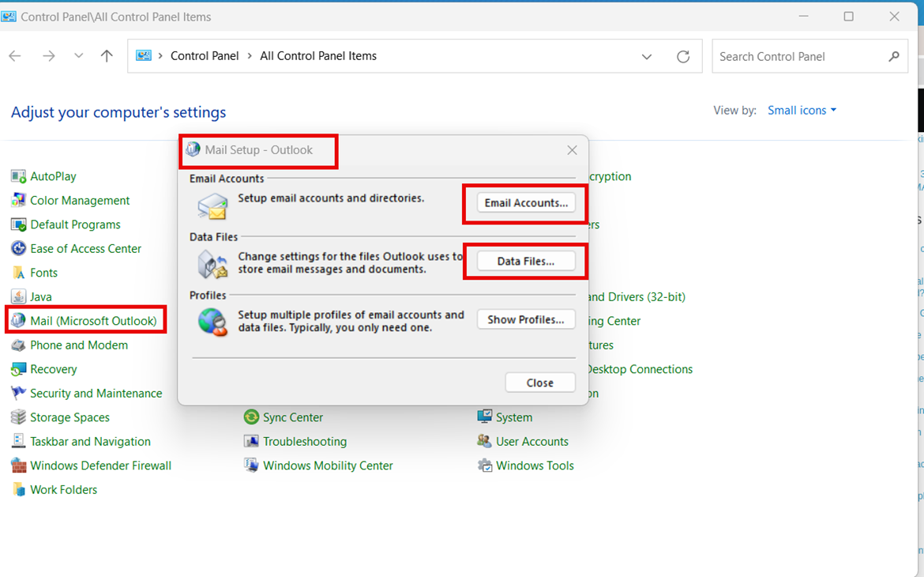Image resolution: width=924 pixels, height=577 pixels.
Task: Click the Search Control Panel field
Action: point(809,57)
